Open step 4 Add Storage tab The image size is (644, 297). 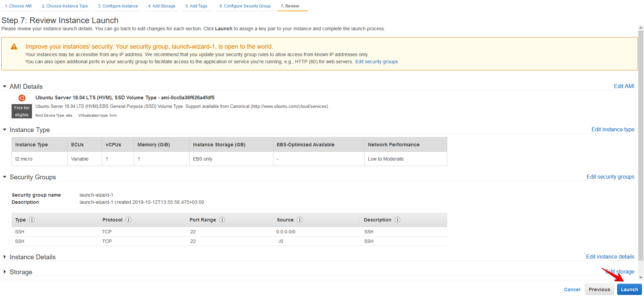pos(162,6)
